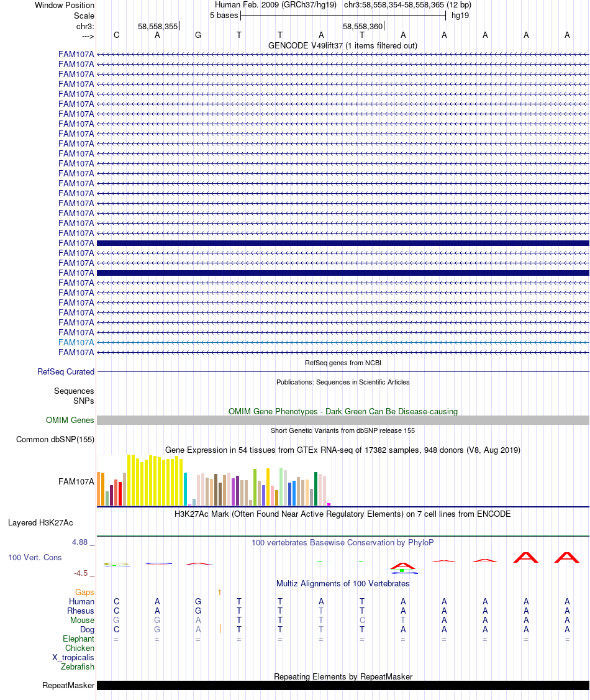This screenshot has height=700, width=590.
Task: Click the gray OMIM Genes item bar
Action: click(343, 420)
